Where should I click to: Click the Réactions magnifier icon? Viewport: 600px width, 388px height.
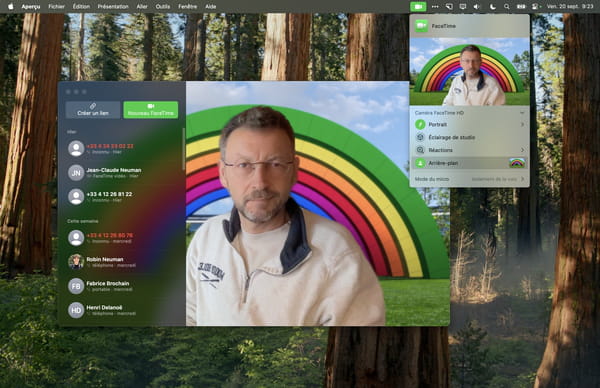[x=420, y=150]
